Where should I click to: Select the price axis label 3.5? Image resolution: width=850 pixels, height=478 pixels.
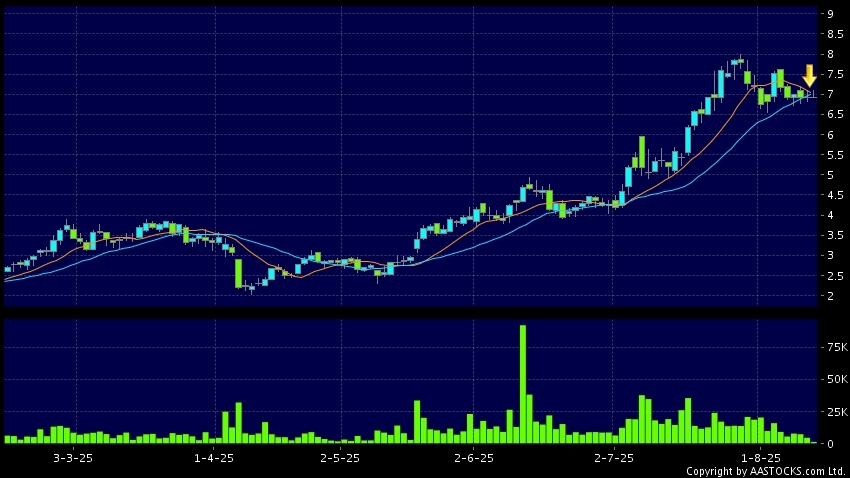[x=835, y=235]
